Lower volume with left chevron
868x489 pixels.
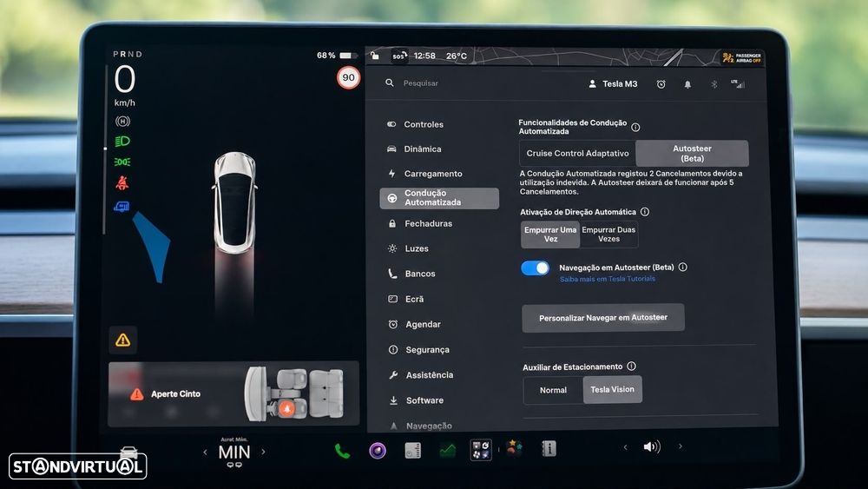pyautogui.click(x=626, y=447)
